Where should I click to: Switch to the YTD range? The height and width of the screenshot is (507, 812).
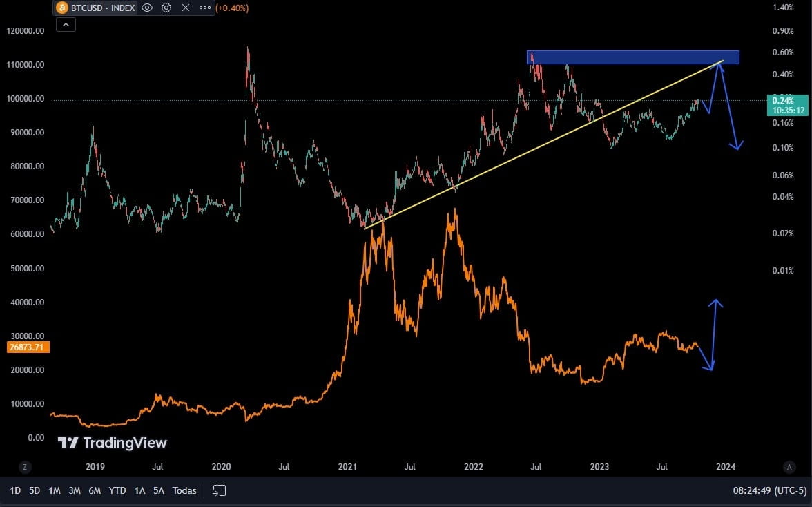(117, 490)
